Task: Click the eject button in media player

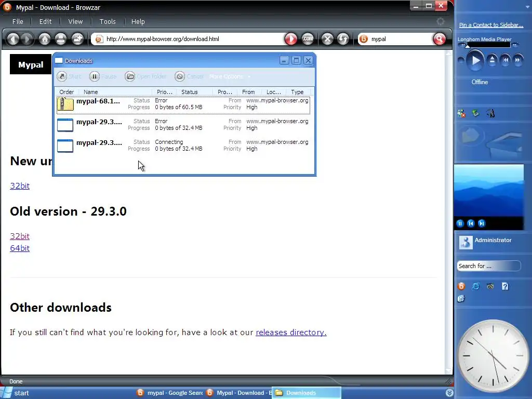Action: 492,60
